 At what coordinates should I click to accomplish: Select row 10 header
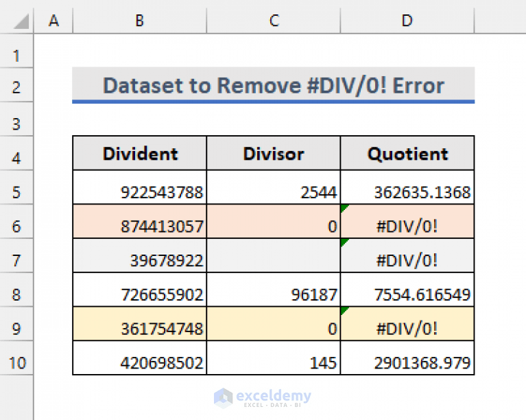click(x=16, y=358)
